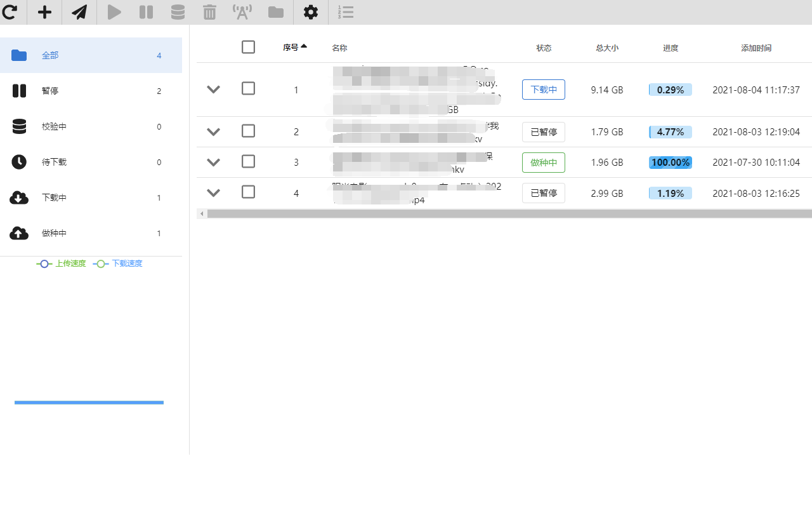This screenshot has height=508, width=812.
Task: Toggle the 上传速度 legend in the speed chart
Action: 62,264
